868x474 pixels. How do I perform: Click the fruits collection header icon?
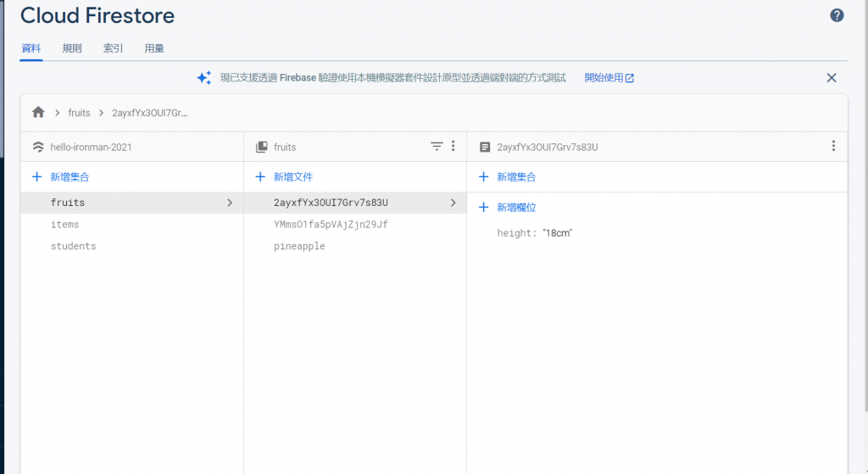[261, 147]
